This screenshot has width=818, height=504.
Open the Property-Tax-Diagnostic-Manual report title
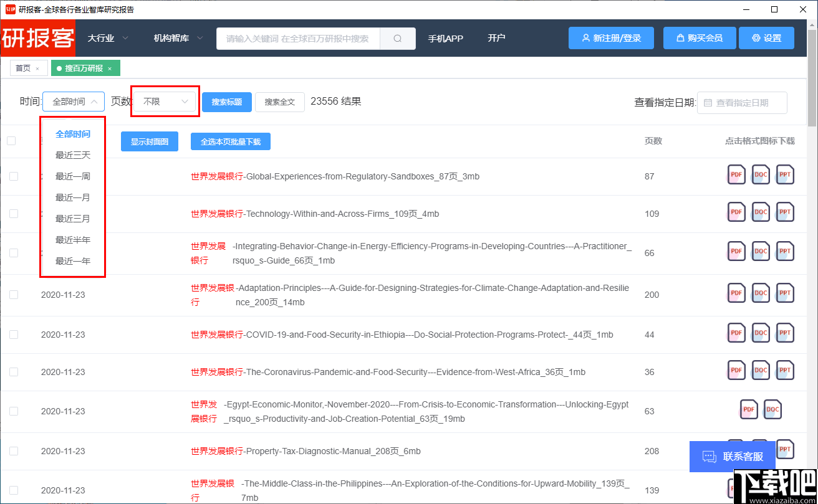pyautogui.click(x=306, y=451)
